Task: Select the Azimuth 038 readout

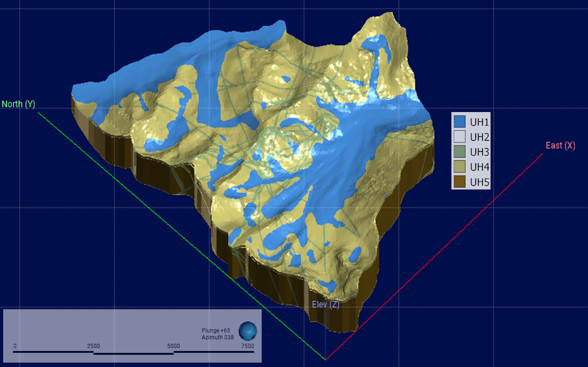Action: [216, 337]
